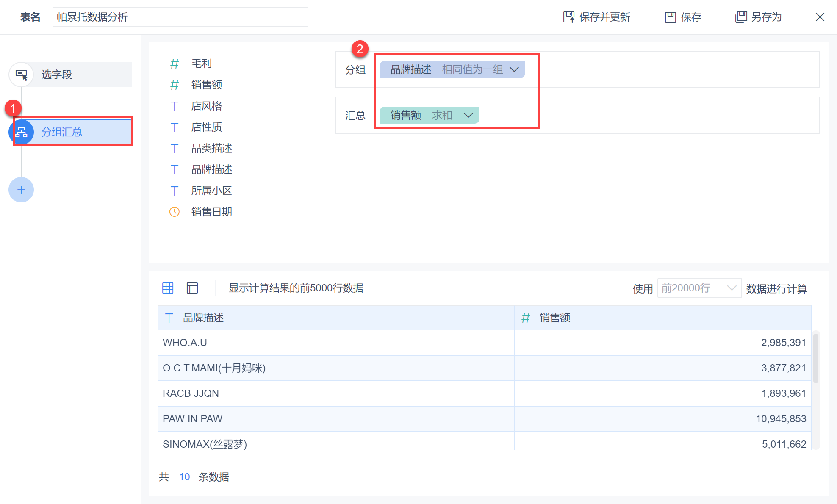Choose the 店风格 field
This screenshot has height=504, width=837.
click(206, 106)
